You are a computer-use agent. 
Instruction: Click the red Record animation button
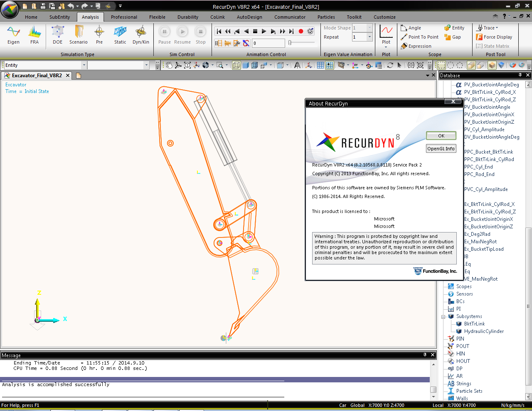pyautogui.click(x=301, y=31)
